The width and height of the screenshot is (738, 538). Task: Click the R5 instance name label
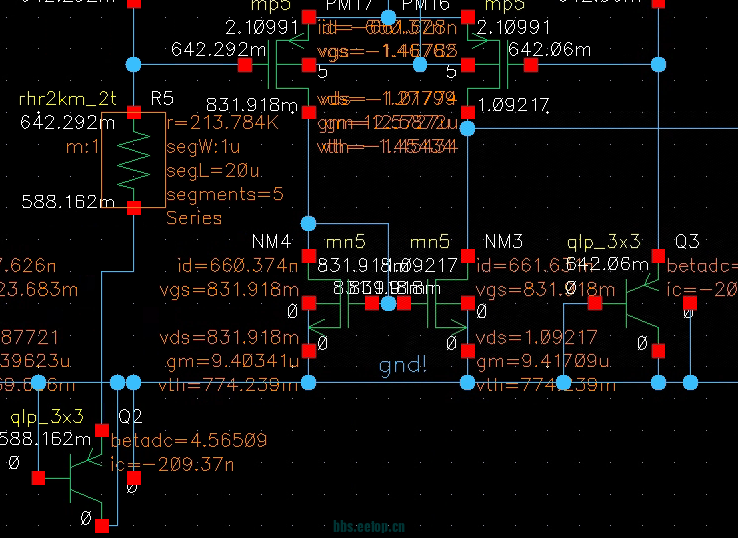pyautogui.click(x=162, y=98)
